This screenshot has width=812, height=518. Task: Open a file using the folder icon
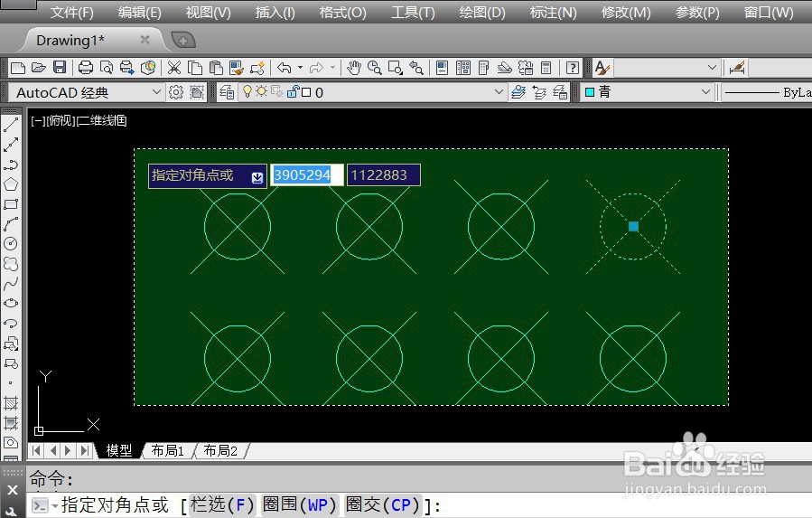pos(39,68)
